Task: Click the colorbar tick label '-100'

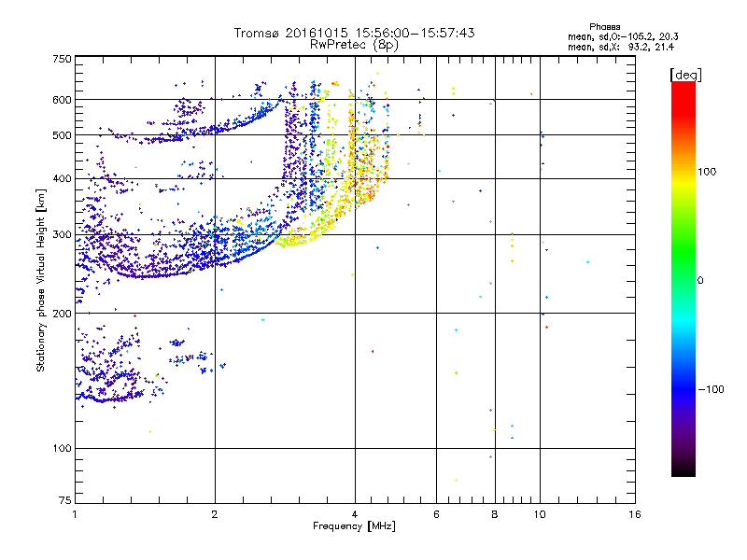Action: (712, 389)
